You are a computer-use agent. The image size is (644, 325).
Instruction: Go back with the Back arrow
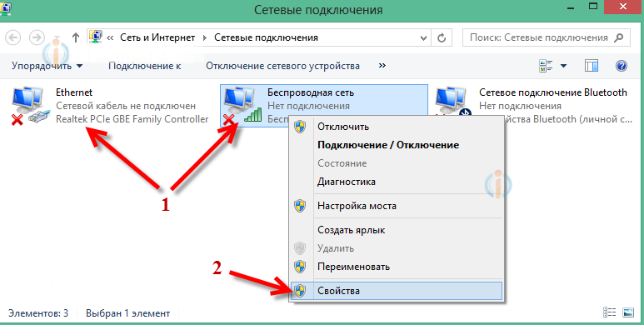pyautogui.click(x=13, y=37)
